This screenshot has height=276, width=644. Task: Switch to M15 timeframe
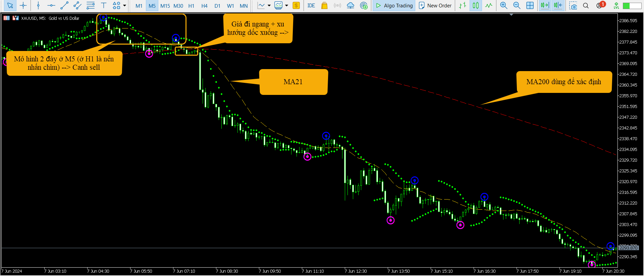click(165, 6)
